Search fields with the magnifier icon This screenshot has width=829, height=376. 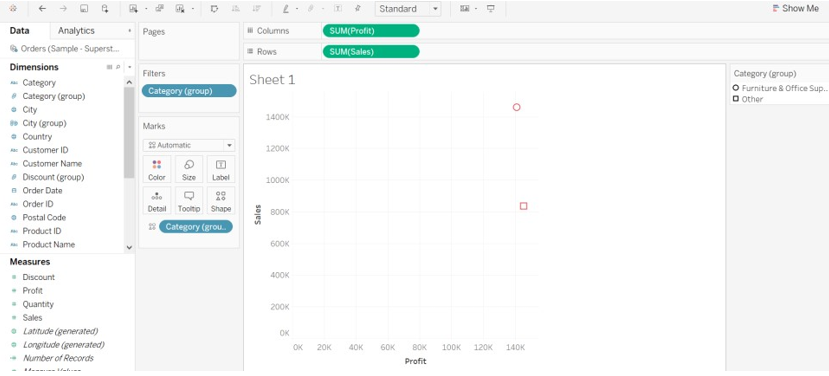[x=118, y=67]
